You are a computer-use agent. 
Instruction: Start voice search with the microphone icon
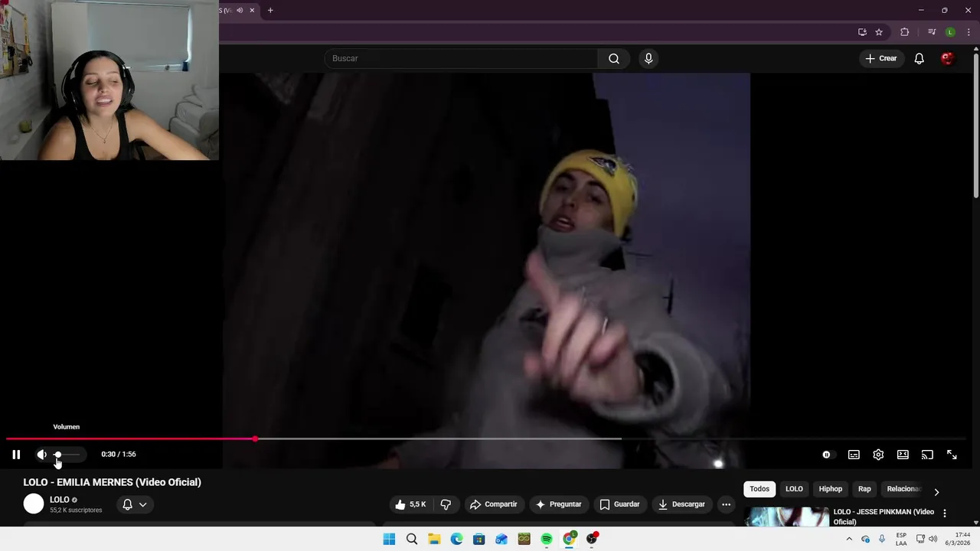pyautogui.click(x=648, y=58)
